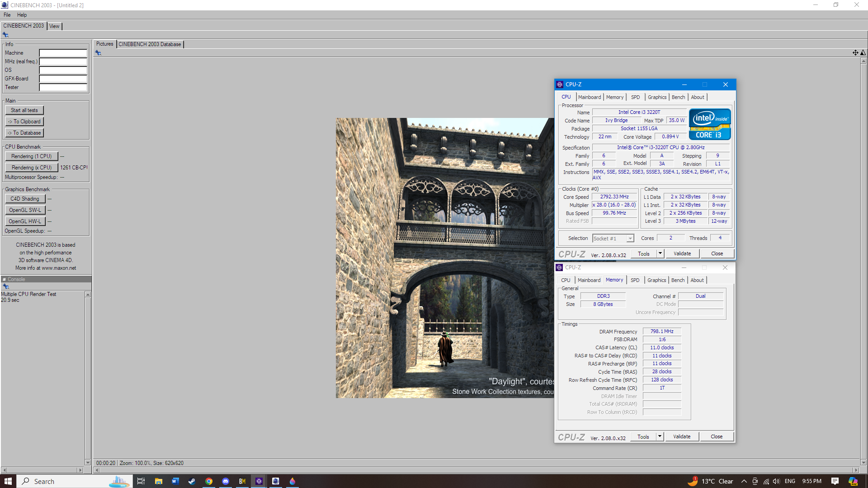Open the Socket #1 selection dropdown
This screenshot has width=868, height=488.
point(613,238)
